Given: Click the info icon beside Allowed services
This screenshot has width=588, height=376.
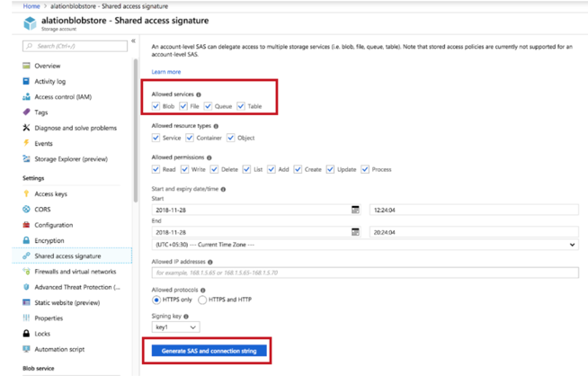Looking at the screenshot, I should coord(199,94).
